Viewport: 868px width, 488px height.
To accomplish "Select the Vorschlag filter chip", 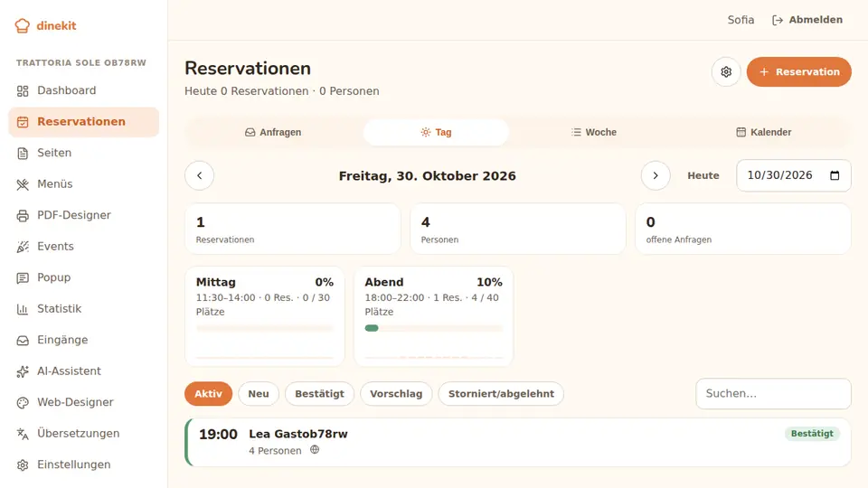I will (x=396, y=394).
